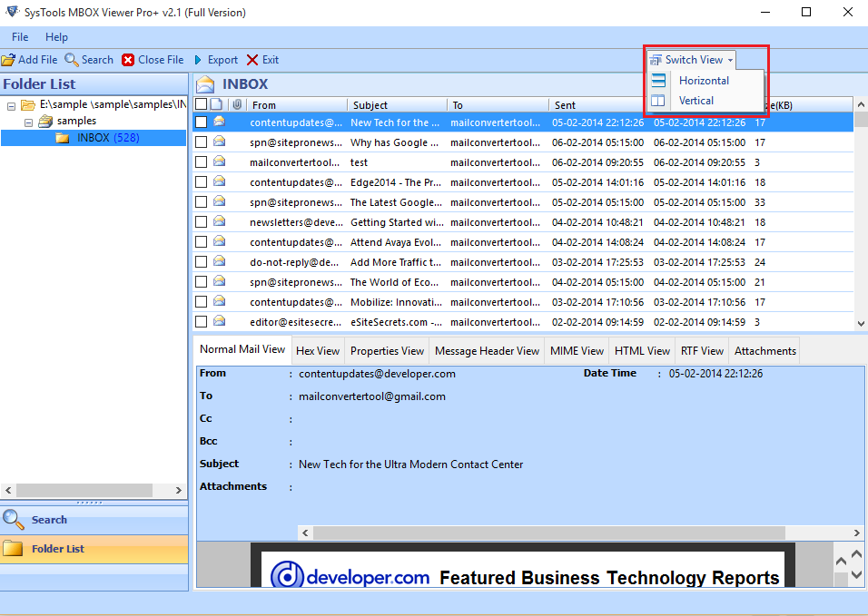This screenshot has width=868, height=616.
Task: Sort emails by the To column header
Action: click(498, 105)
